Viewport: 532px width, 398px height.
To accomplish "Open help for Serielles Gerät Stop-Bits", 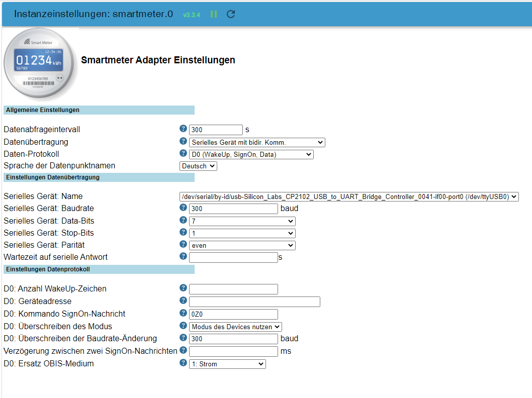I will click(183, 232).
